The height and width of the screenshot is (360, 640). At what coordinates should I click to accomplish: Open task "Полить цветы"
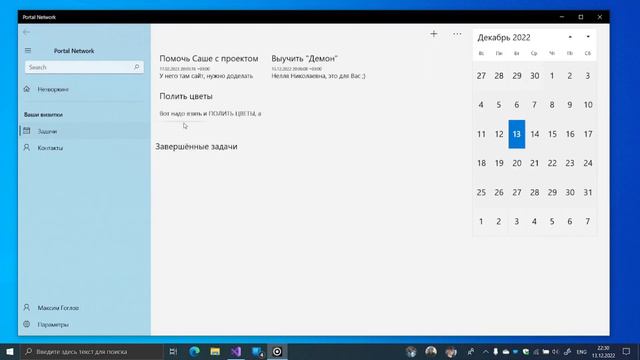tap(210, 104)
